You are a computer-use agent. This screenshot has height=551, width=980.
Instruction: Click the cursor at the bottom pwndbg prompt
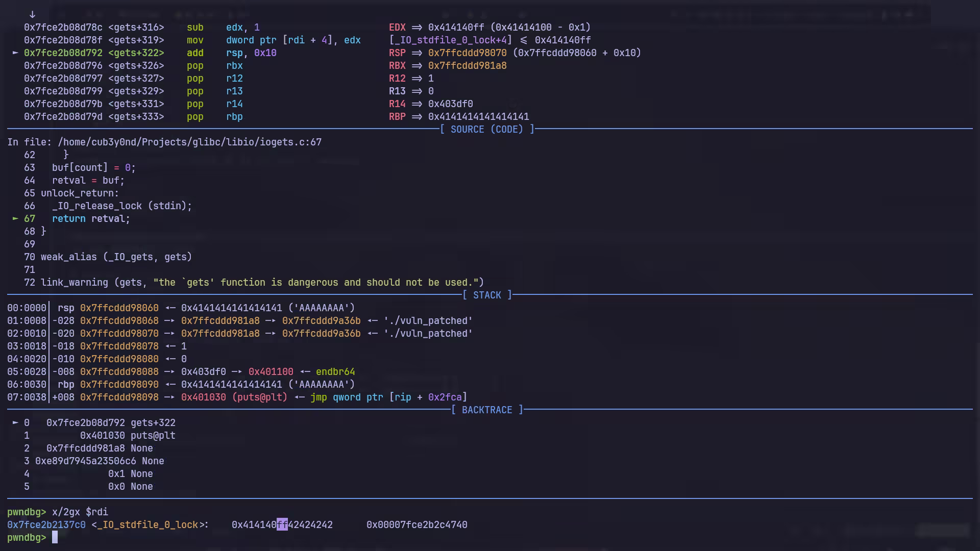[55, 537]
